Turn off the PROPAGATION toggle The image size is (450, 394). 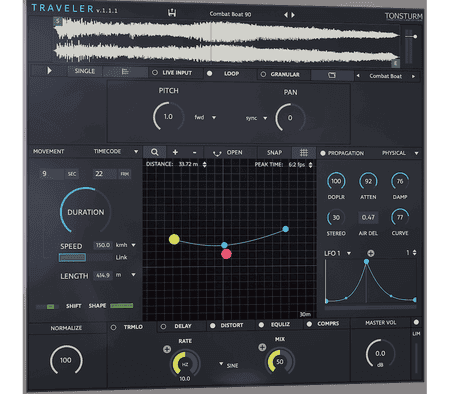[323, 153]
